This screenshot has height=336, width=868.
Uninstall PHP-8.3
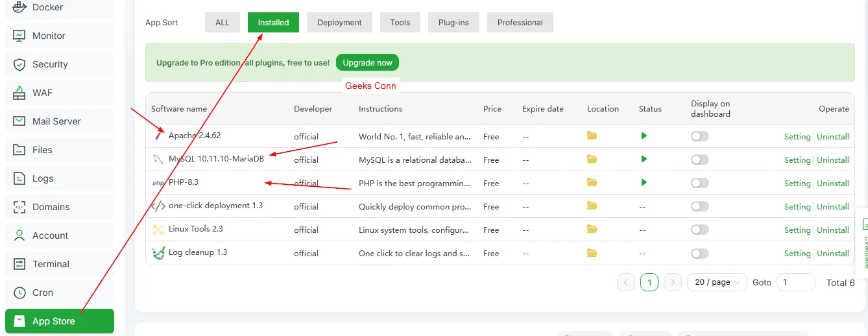point(833,183)
